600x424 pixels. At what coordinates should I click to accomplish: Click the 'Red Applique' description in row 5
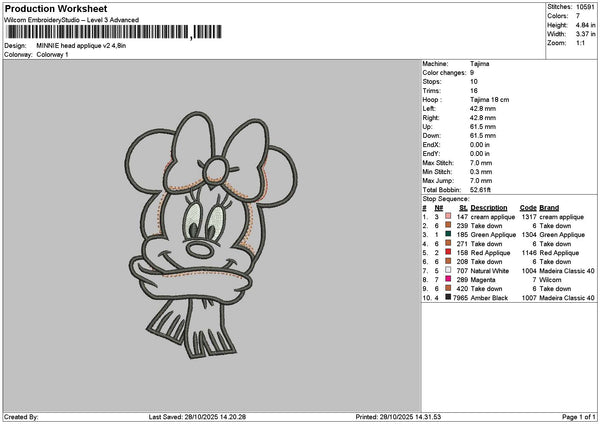(x=490, y=253)
